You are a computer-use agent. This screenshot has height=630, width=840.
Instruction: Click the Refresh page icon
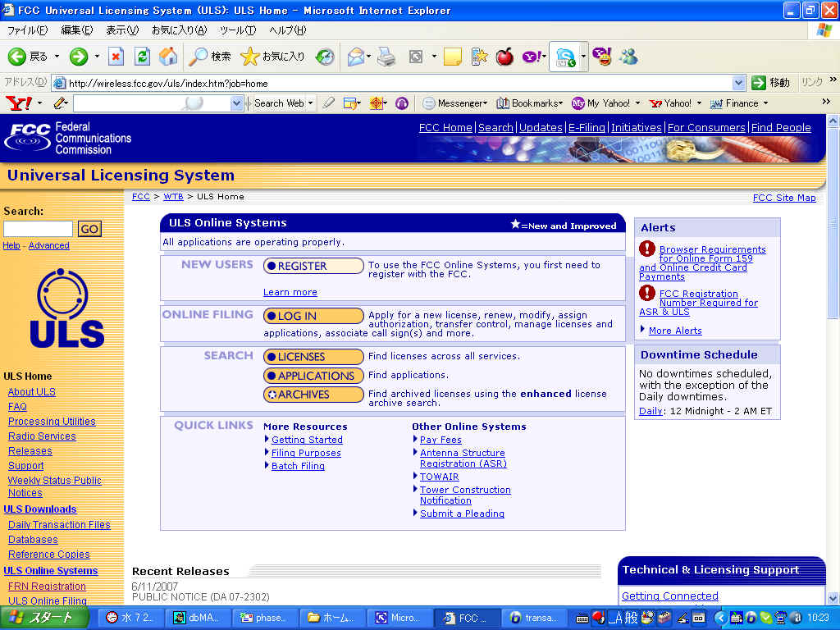click(142, 57)
